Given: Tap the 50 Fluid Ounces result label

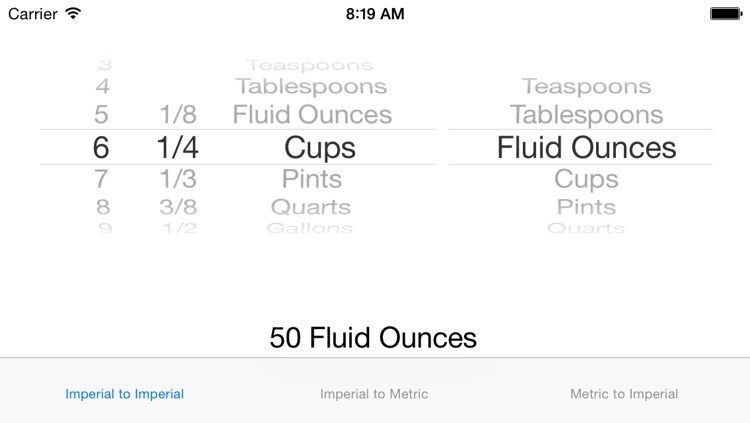Looking at the screenshot, I should pyautogui.click(x=373, y=338).
